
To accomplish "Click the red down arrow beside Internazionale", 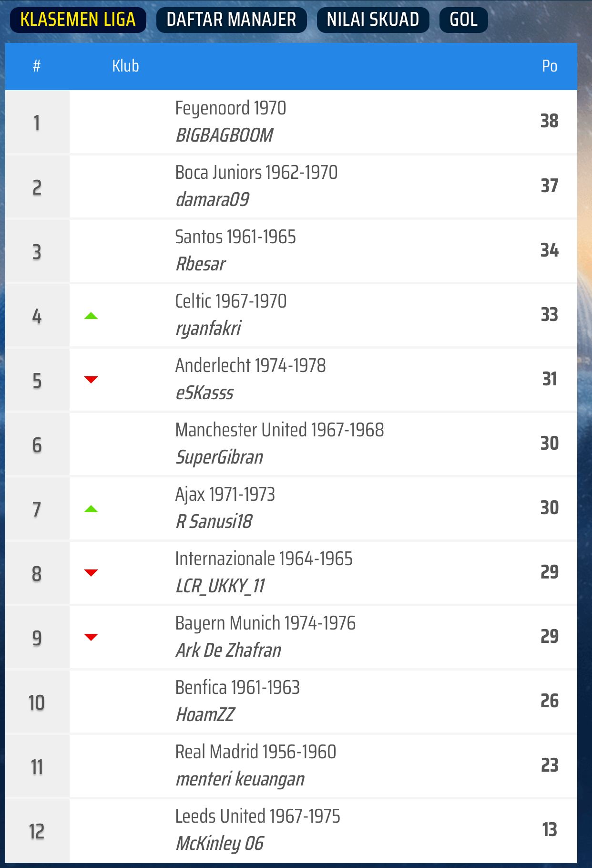I will coord(91,573).
